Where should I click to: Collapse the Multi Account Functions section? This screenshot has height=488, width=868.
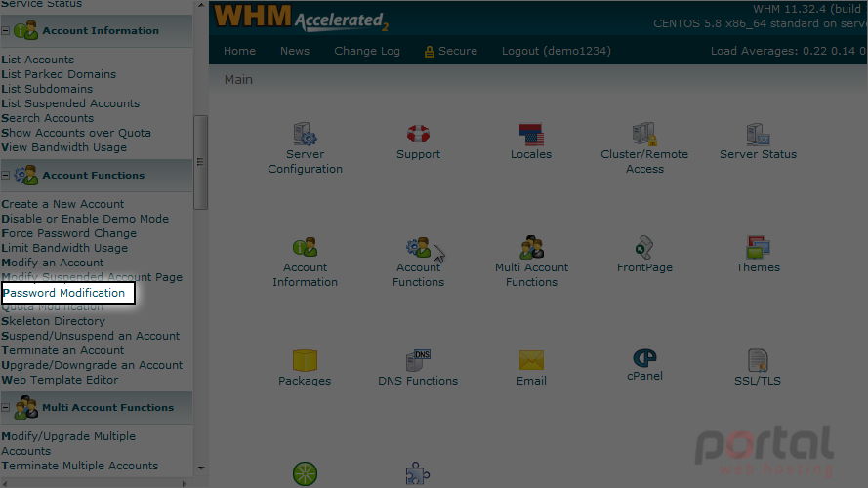6,408
